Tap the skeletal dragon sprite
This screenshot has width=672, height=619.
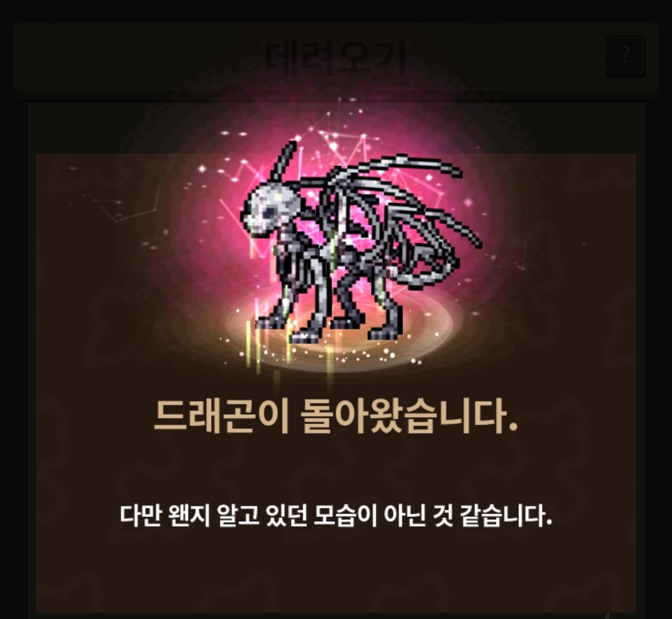(x=353, y=242)
